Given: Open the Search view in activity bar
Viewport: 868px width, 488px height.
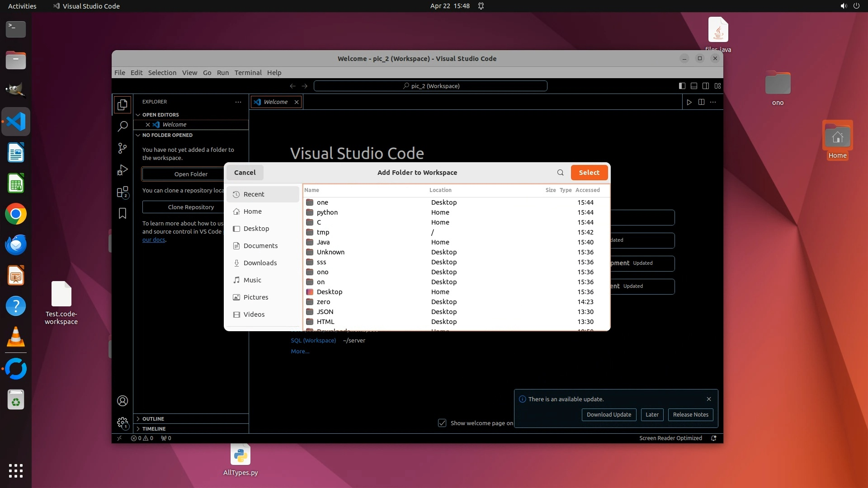Looking at the screenshot, I should pos(123,127).
